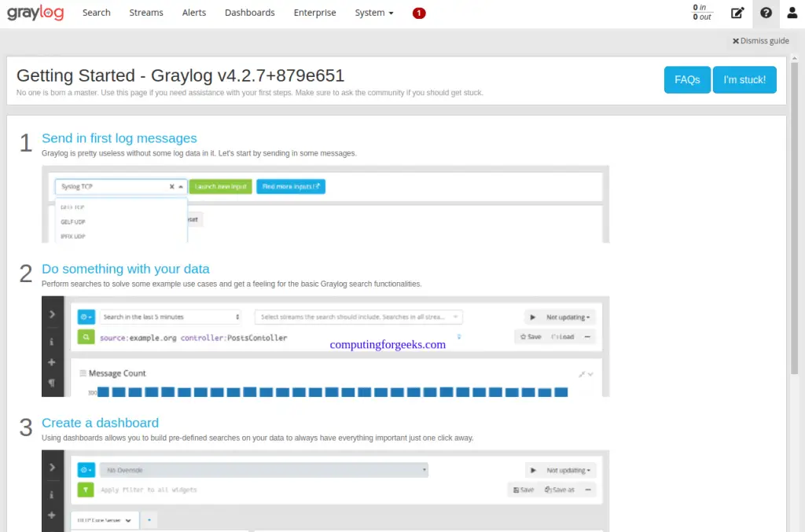Open the help question mark icon

(x=766, y=13)
